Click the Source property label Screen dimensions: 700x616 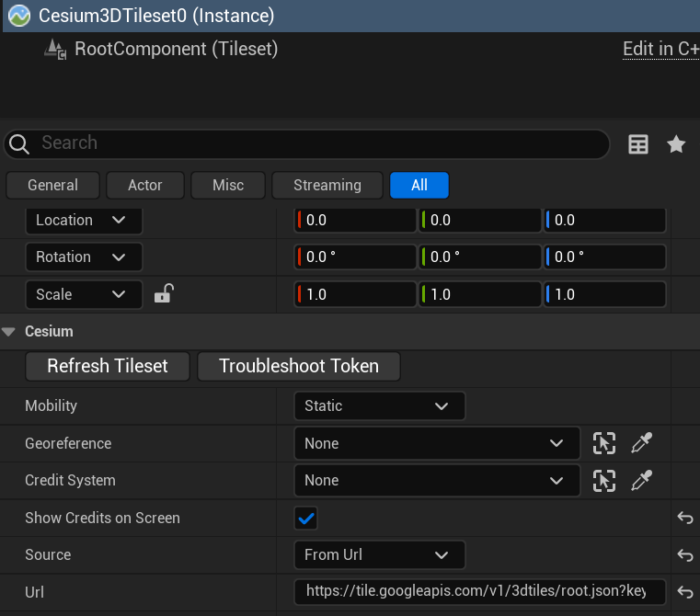pyautogui.click(x=48, y=554)
